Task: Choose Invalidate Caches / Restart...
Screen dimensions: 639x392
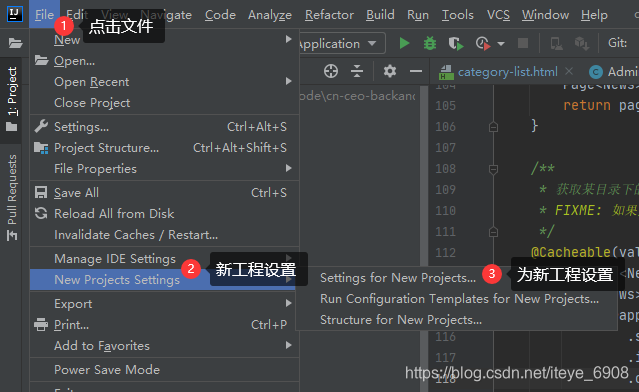Action: click(x=164, y=235)
